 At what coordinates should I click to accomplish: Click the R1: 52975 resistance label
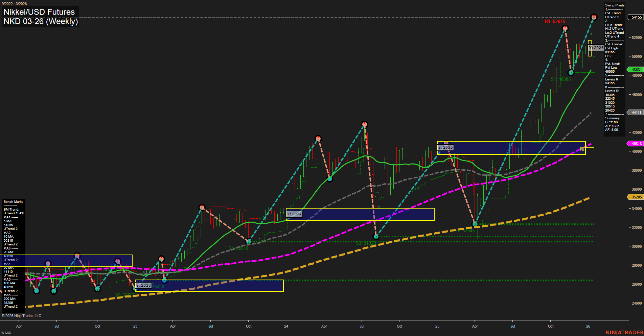(x=554, y=22)
